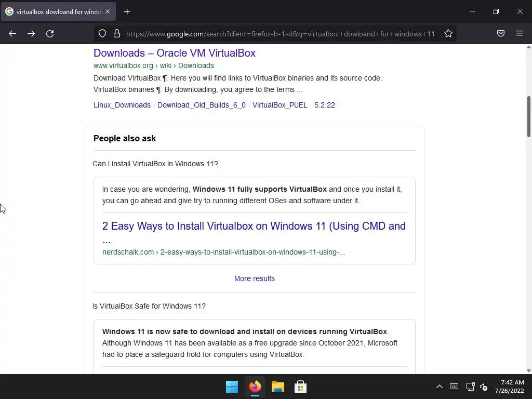532x399 pixels.
Task: Click the page vertical scrollbar thumb
Action: pos(528,117)
